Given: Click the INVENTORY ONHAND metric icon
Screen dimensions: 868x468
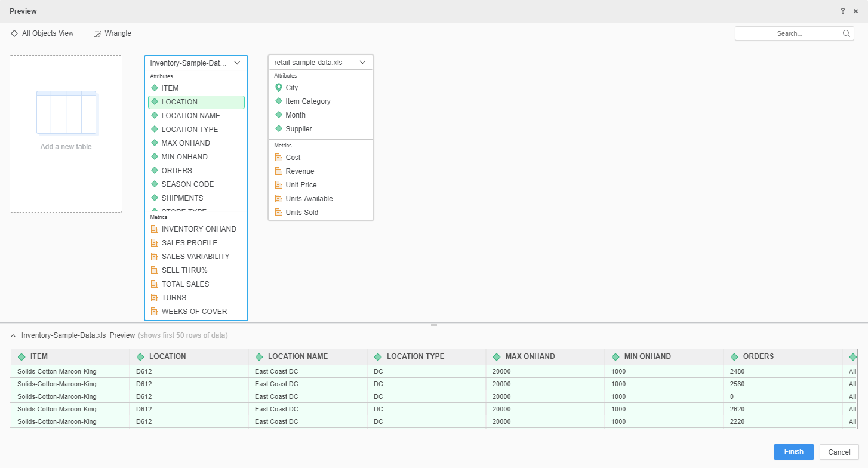Looking at the screenshot, I should coord(155,229).
